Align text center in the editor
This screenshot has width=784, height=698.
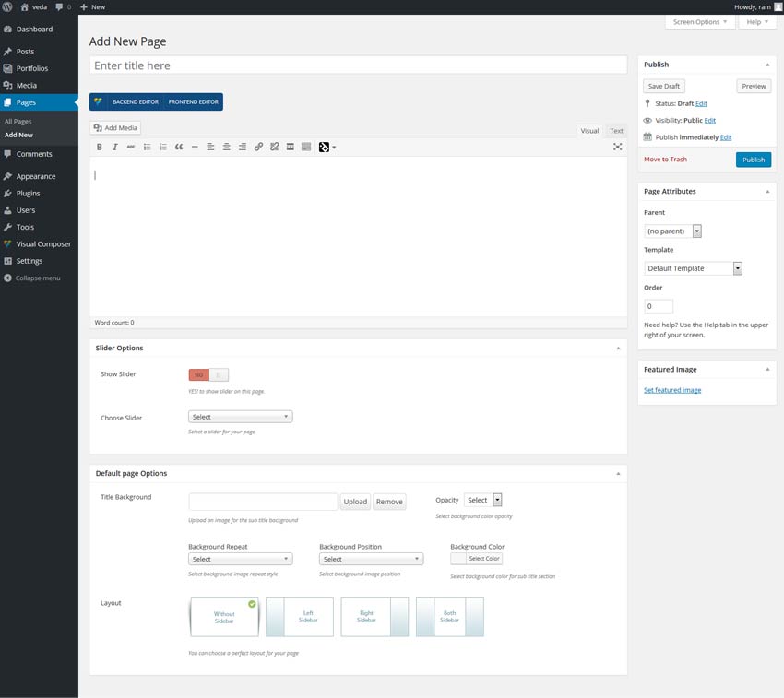pyautogui.click(x=225, y=147)
